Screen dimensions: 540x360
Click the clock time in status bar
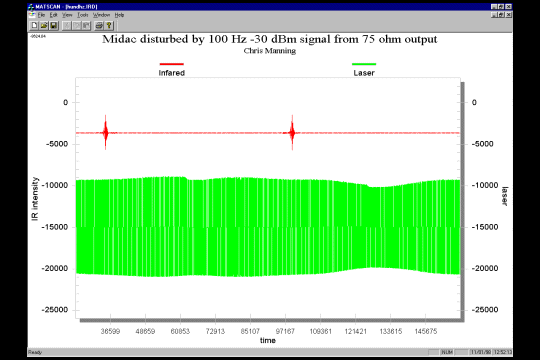(502, 352)
